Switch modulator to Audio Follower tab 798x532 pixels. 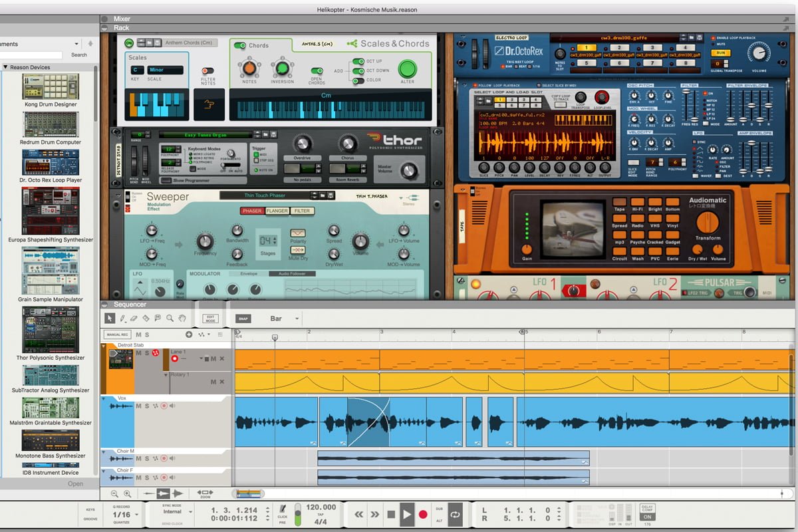pyautogui.click(x=292, y=273)
